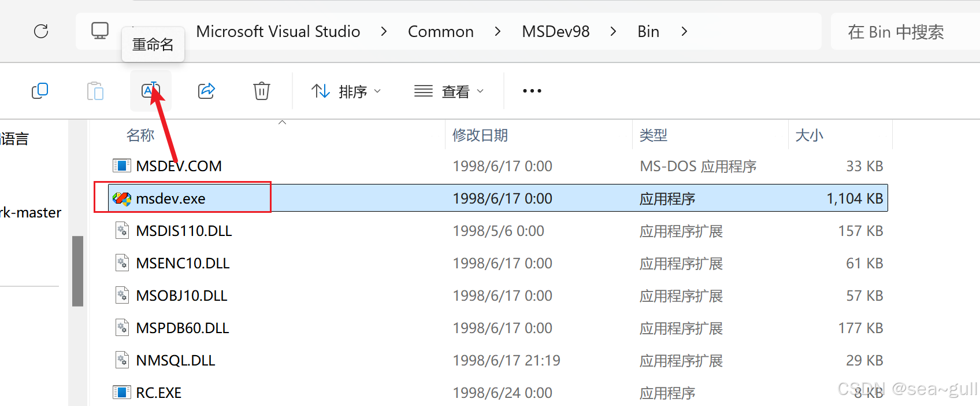This screenshot has height=406, width=980.
Task: Select the MSDEV.COM file name
Action: 179,166
